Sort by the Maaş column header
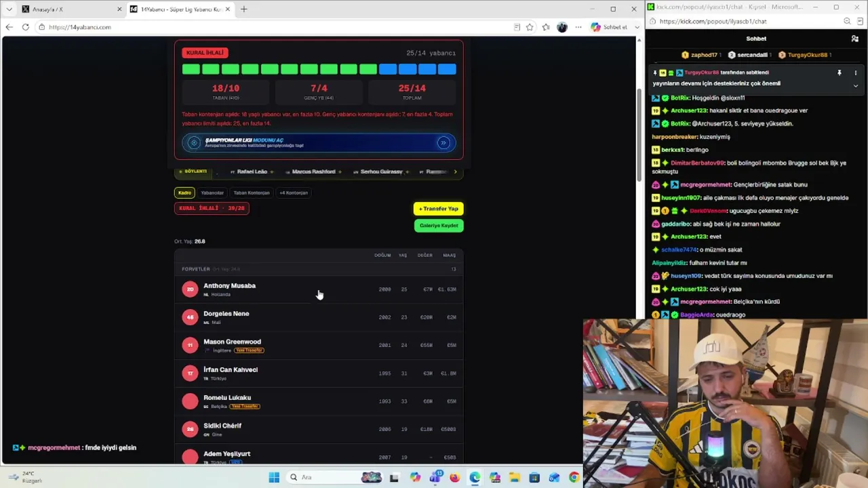The height and width of the screenshot is (488, 868). coord(450,256)
